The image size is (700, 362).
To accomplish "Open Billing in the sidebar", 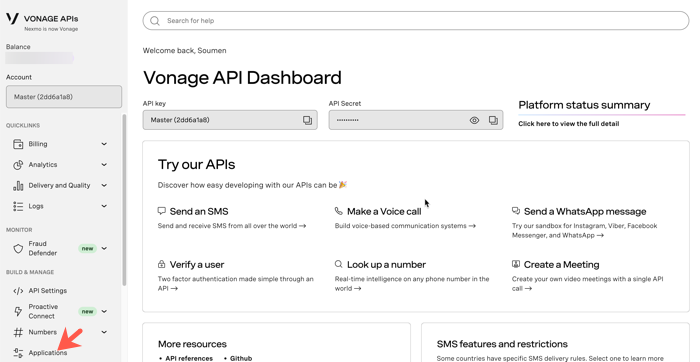I will (x=38, y=144).
